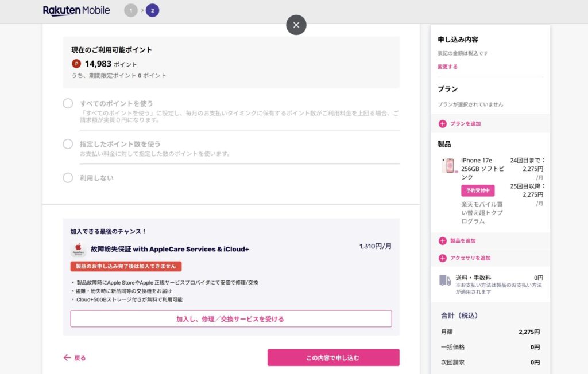Click the plus icon beside プランを追加
Viewport: 588px width, 374px height.
(442, 123)
